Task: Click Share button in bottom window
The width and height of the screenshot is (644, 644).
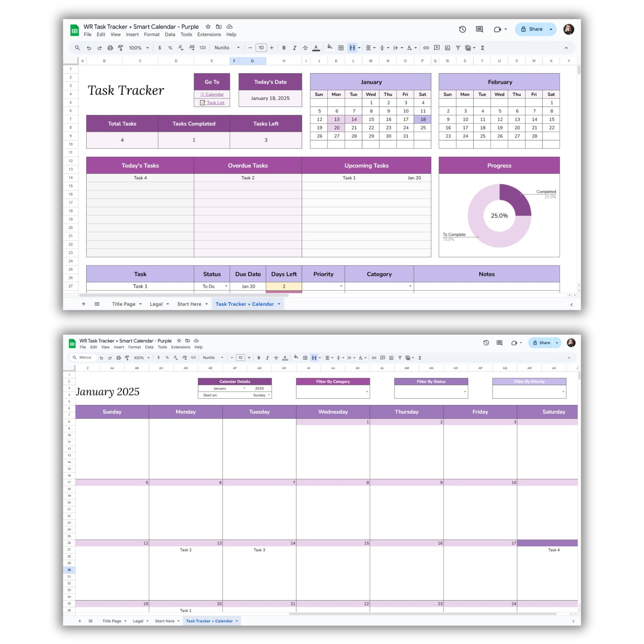Action: click(x=541, y=343)
